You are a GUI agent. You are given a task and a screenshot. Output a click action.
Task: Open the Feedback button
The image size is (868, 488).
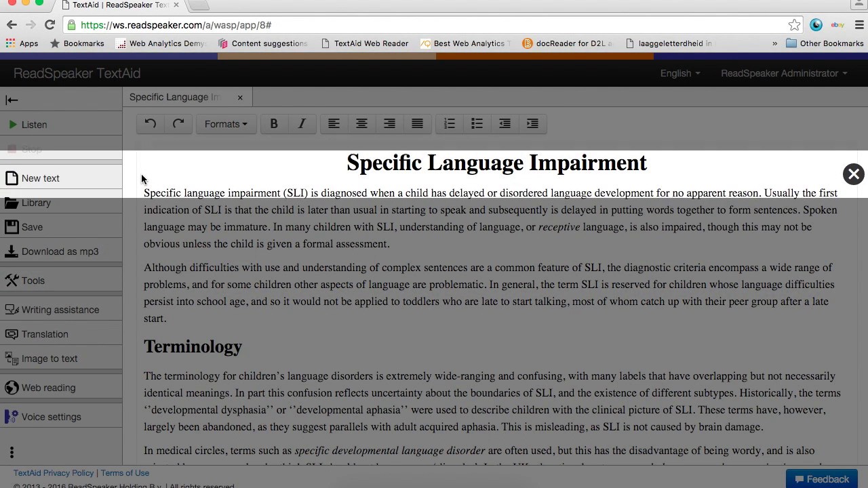[x=821, y=479]
